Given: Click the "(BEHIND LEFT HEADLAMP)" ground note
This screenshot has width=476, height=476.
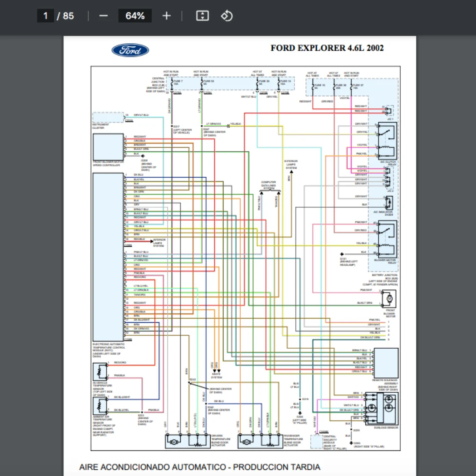Looking at the screenshot, I should click(x=349, y=263).
